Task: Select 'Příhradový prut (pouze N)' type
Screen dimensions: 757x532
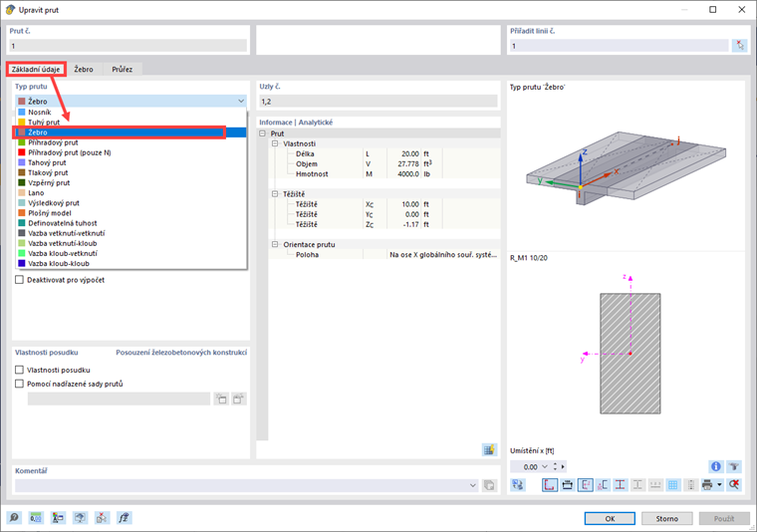Action: point(130,152)
